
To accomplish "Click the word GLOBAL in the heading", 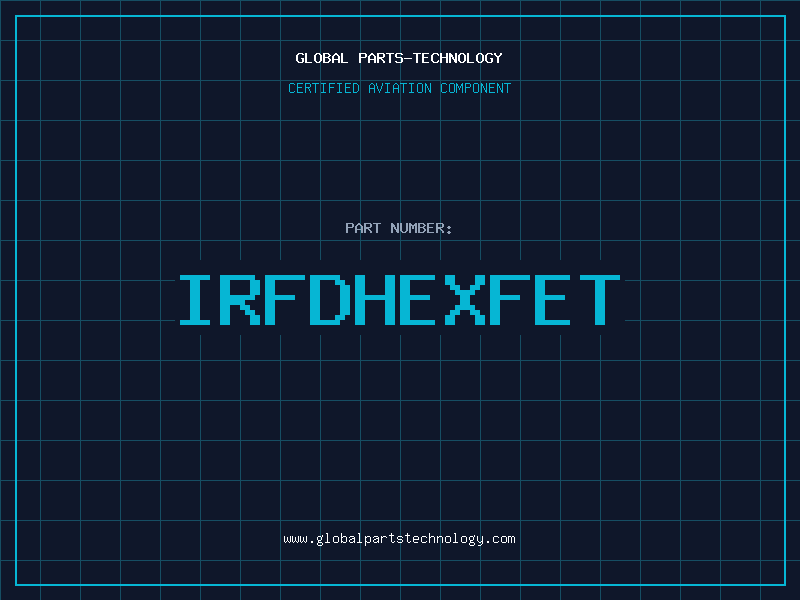I will click(322, 58).
